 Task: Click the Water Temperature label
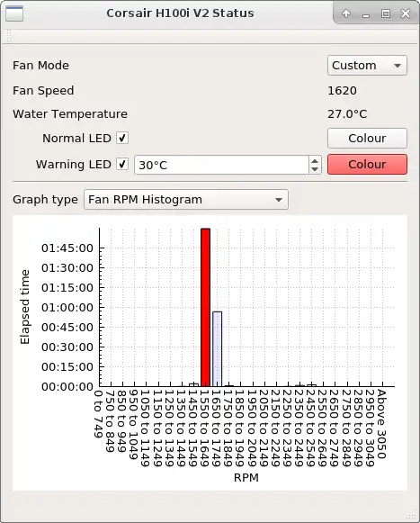coord(70,114)
